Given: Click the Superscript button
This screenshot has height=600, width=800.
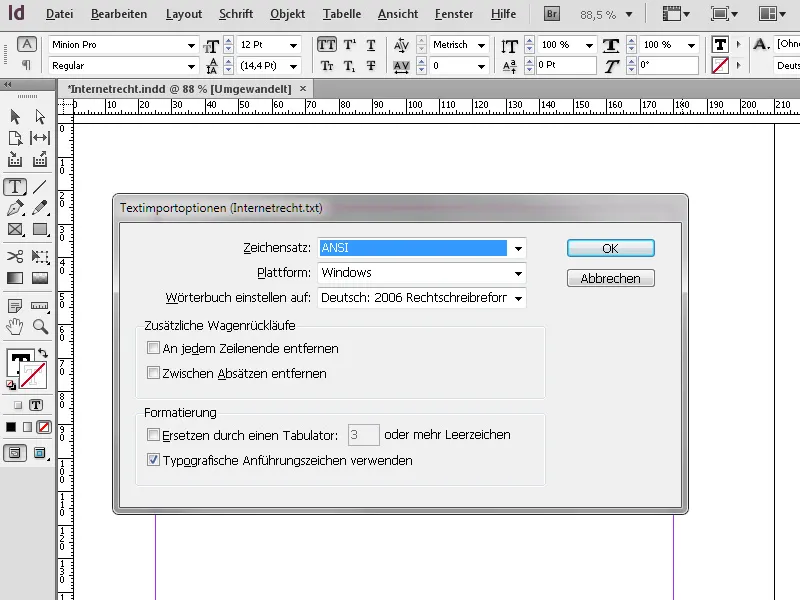Looking at the screenshot, I should point(349,45).
